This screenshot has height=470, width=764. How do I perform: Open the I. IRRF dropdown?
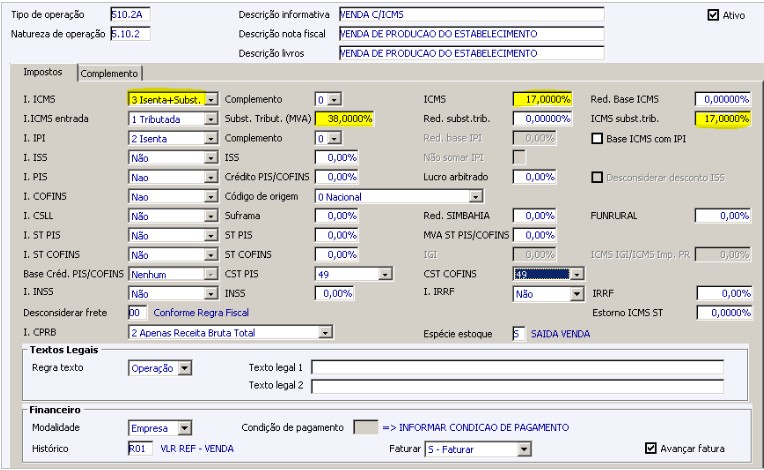577,294
